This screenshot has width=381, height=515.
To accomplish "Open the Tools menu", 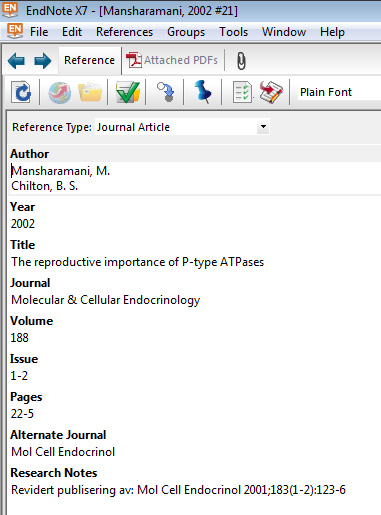I will [x=234, y=32].
